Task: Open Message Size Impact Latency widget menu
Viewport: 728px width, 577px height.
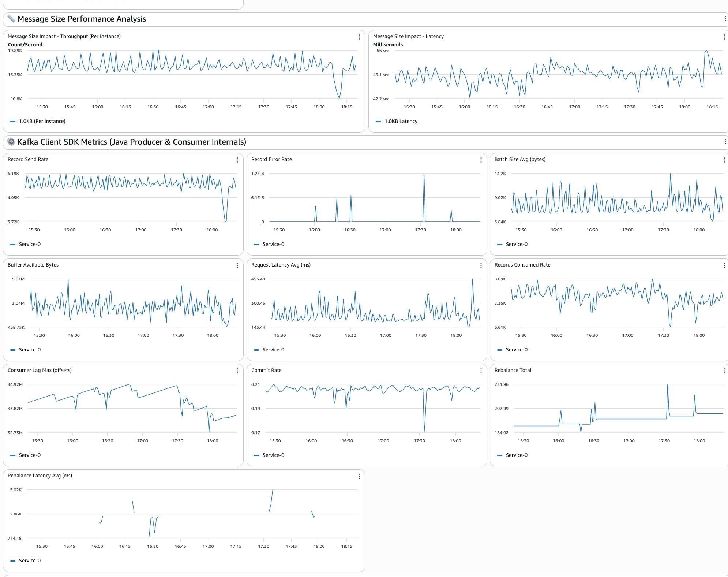Action: coord(724,37)
